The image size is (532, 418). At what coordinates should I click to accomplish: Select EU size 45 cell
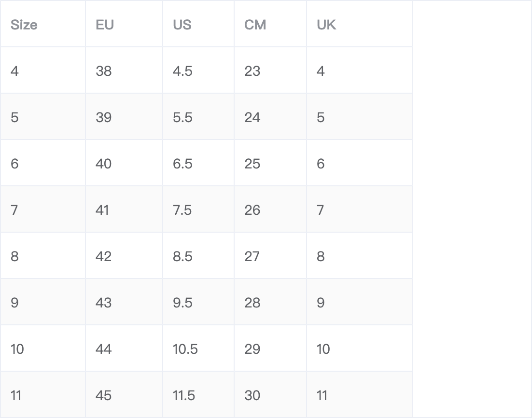click(124, 394)
